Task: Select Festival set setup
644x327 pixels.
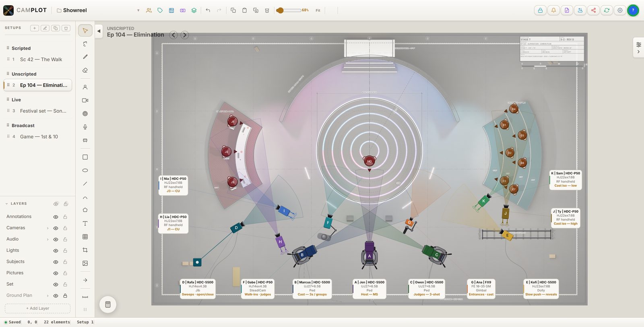Action: [x=38, y=111]
